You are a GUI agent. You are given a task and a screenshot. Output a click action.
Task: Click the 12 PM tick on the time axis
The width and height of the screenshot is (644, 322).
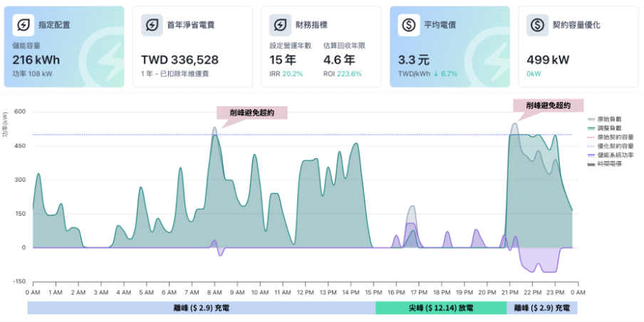click(305, 292)
